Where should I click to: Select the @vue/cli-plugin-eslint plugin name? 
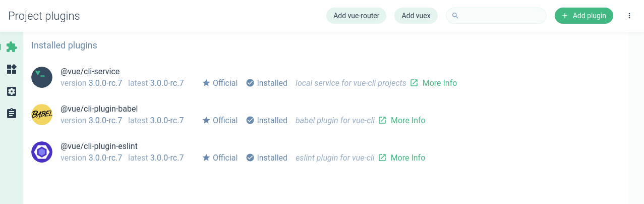point(99,146)
